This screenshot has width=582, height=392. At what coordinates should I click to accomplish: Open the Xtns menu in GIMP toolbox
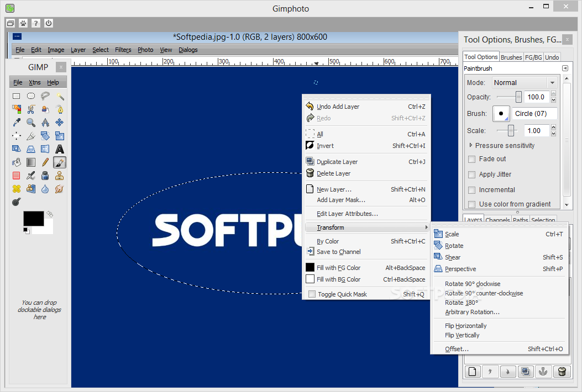(x=34, y=82)
